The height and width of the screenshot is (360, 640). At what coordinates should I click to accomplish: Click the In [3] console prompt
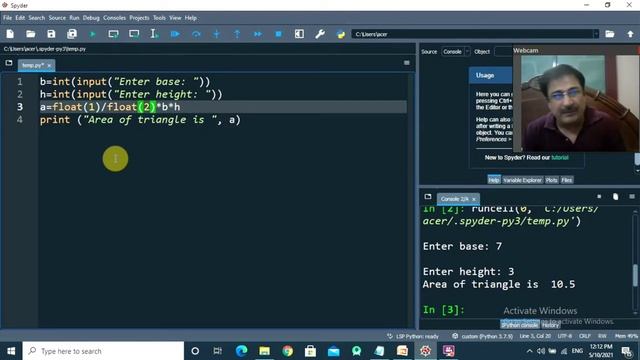(x=444, y=310)
